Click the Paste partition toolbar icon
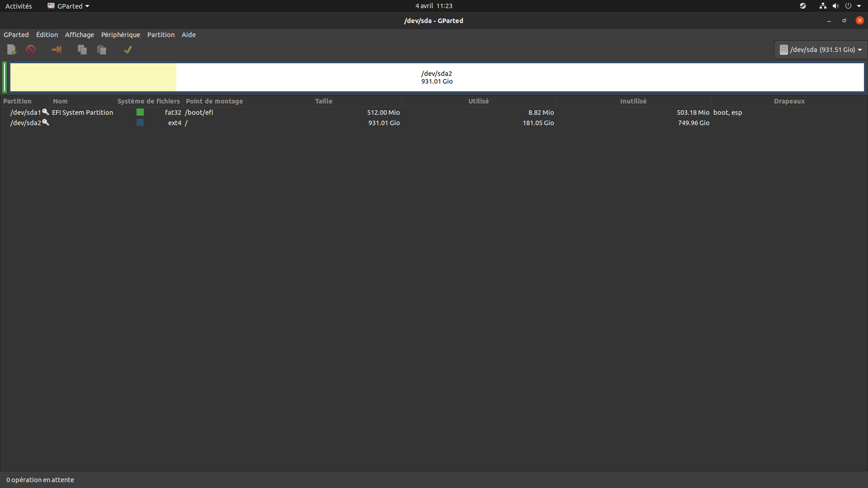 tap(102, 50)
